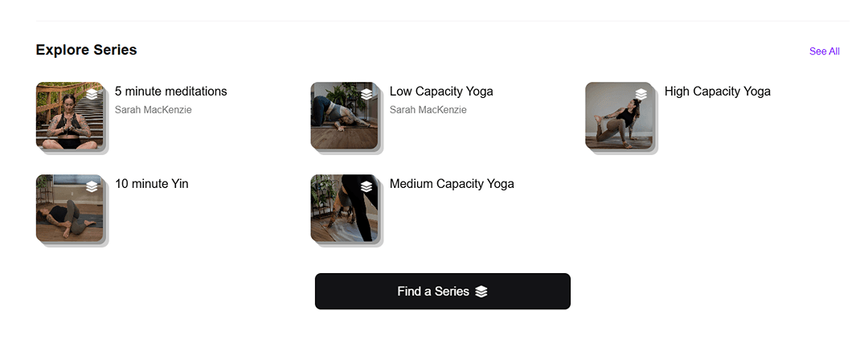The image size is (868, 343).
Task: Click stack icon on Low Capacity Yoga thumbnail
Action: coord(366,94)
